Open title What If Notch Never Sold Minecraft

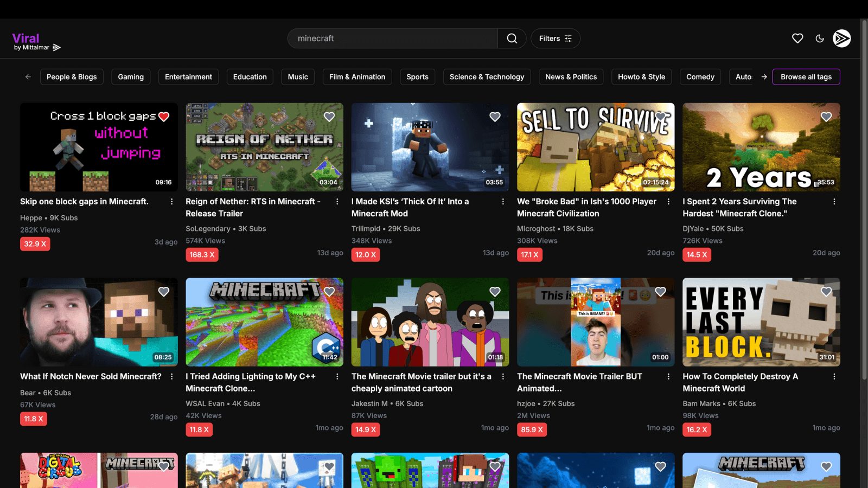[91, 376]
